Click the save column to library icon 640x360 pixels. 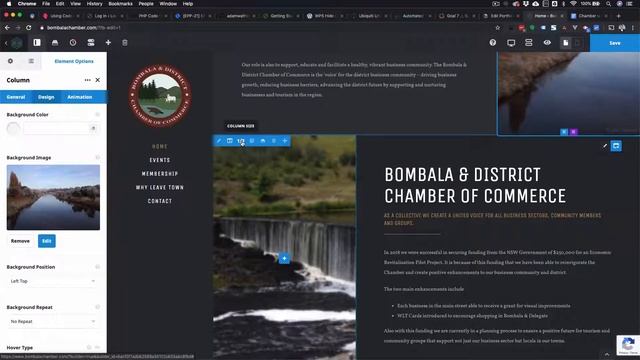pyautogui.click(x=263, y=140)
